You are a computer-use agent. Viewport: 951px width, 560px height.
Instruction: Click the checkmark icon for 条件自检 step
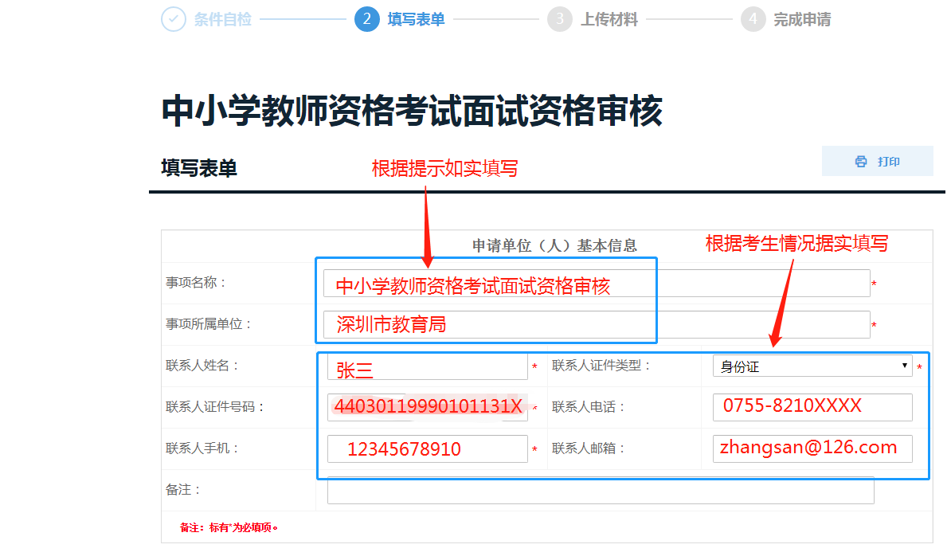pyautogui.click(x=173, y=19)
